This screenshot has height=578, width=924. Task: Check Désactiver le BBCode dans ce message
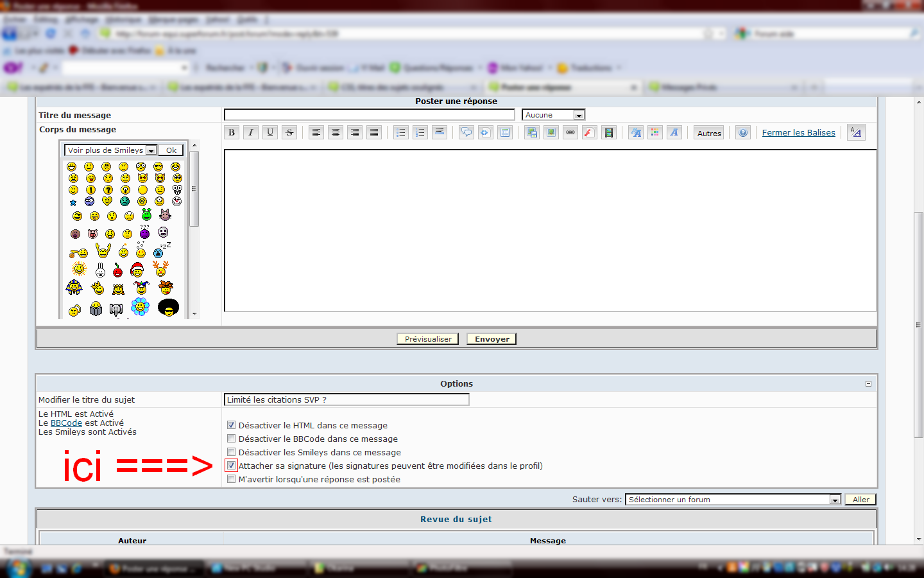pyautogui.click(x=231, y=439)
